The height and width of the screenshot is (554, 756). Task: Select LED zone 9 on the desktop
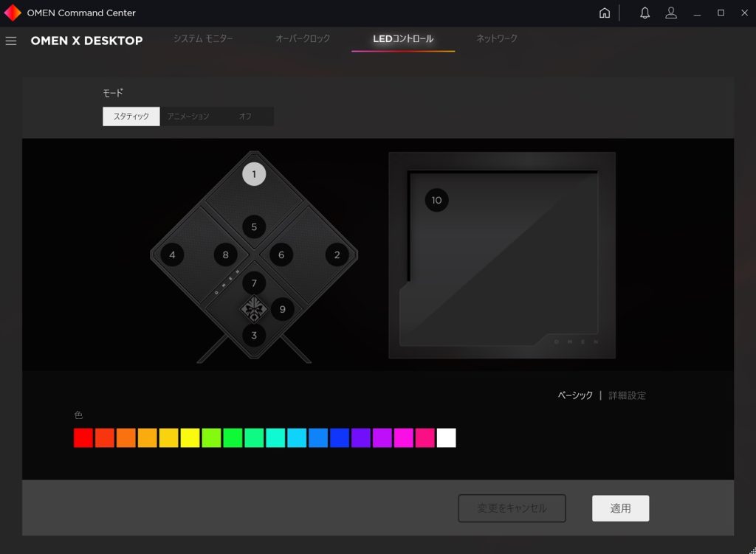(x=283, y=309)
